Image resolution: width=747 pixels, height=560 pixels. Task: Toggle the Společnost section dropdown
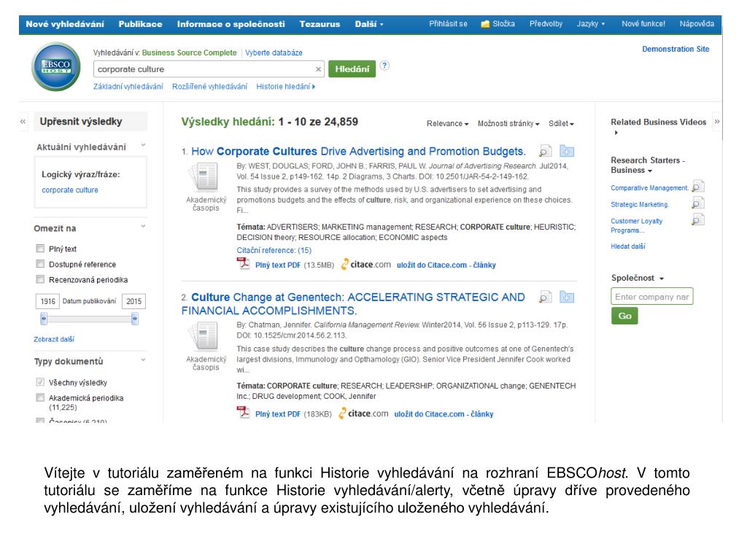pos(638,278)
